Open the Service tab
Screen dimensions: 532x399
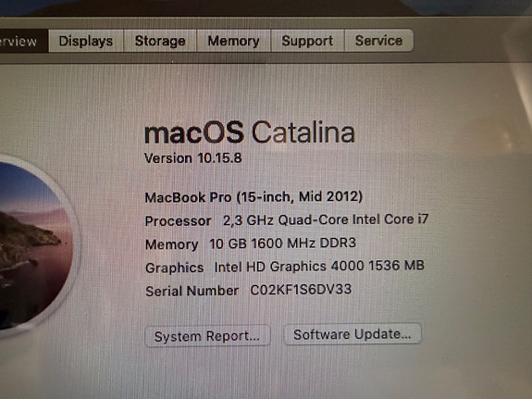click(379, 41)
